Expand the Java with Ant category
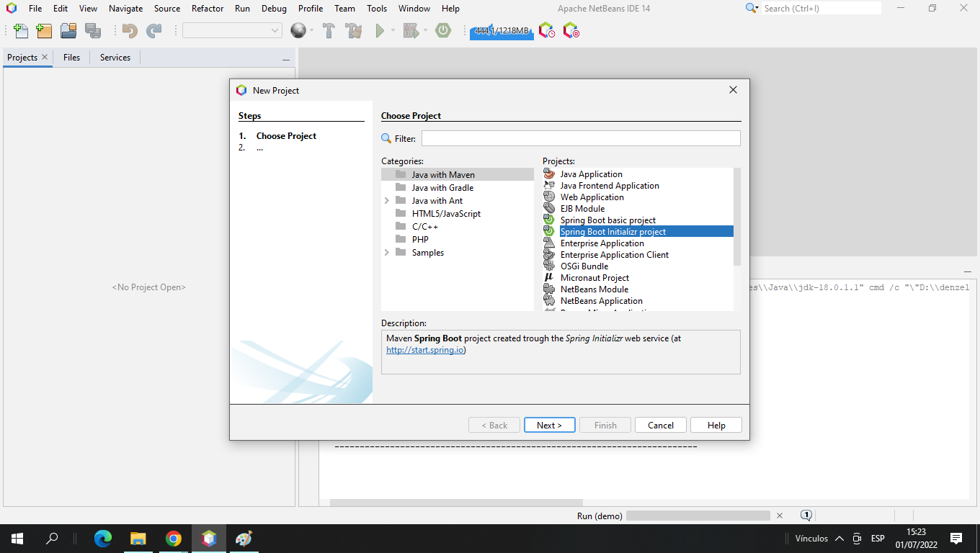The image size is (980, 553). click(387, 201)
